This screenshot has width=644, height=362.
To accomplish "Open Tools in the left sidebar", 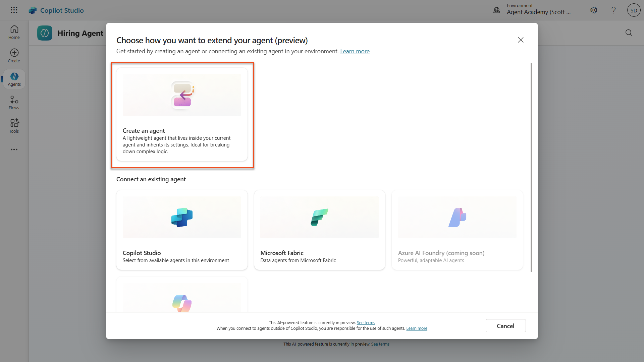I will click(14, 126).
